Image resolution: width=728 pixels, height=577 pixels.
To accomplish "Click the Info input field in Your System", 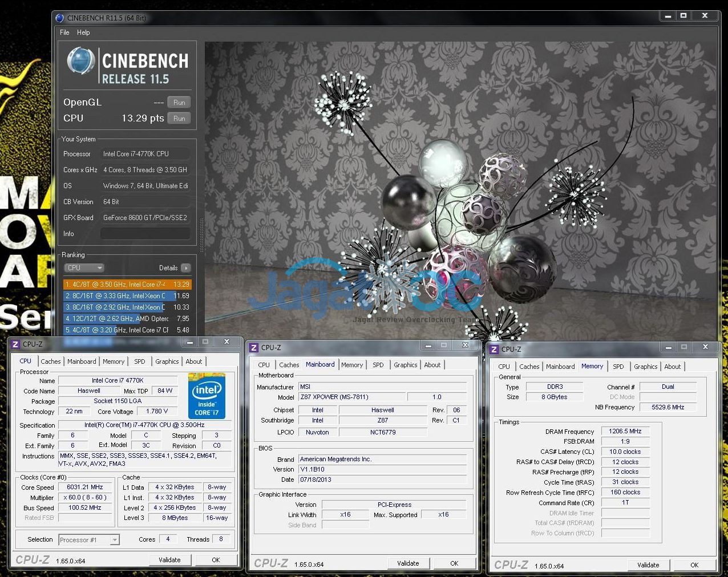I will 145,234.
